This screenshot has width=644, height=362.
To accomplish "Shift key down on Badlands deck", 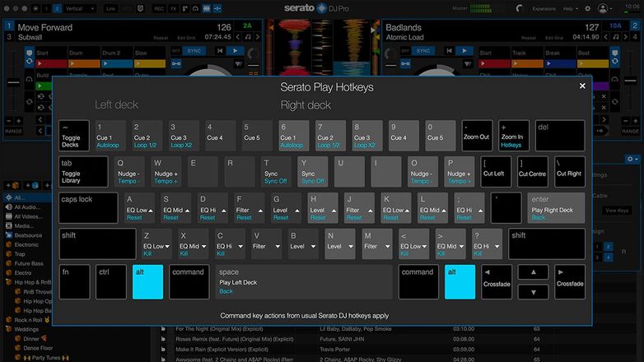I will pyautogui.click(x=606, y=37).
